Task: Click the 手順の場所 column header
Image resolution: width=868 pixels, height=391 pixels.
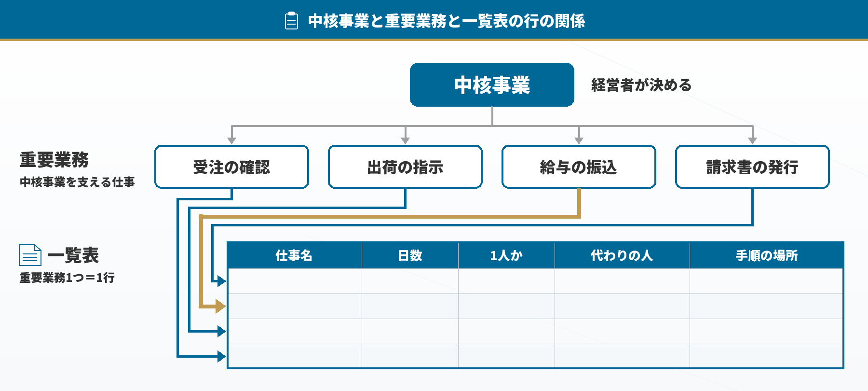Action: pos(767,255)
